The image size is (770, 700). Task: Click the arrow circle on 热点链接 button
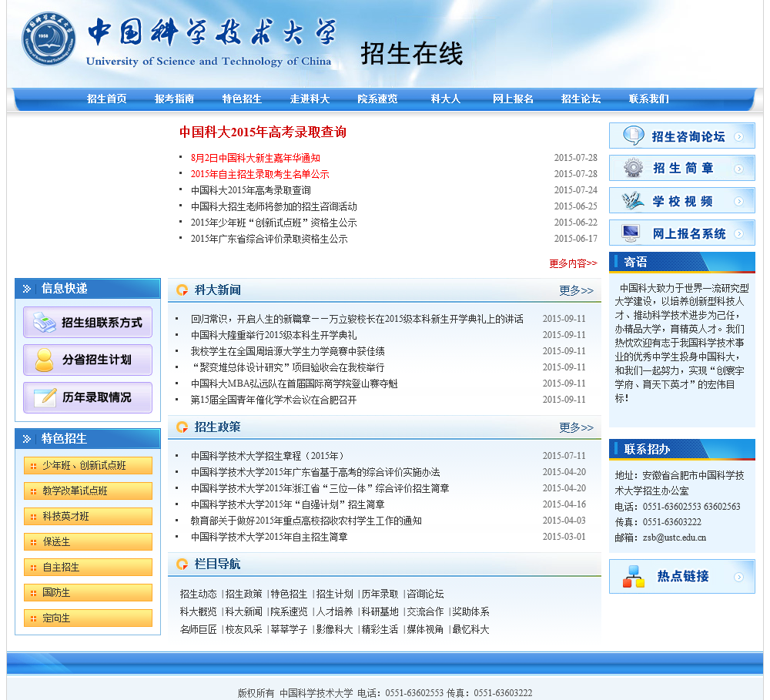tap(738, 578)
